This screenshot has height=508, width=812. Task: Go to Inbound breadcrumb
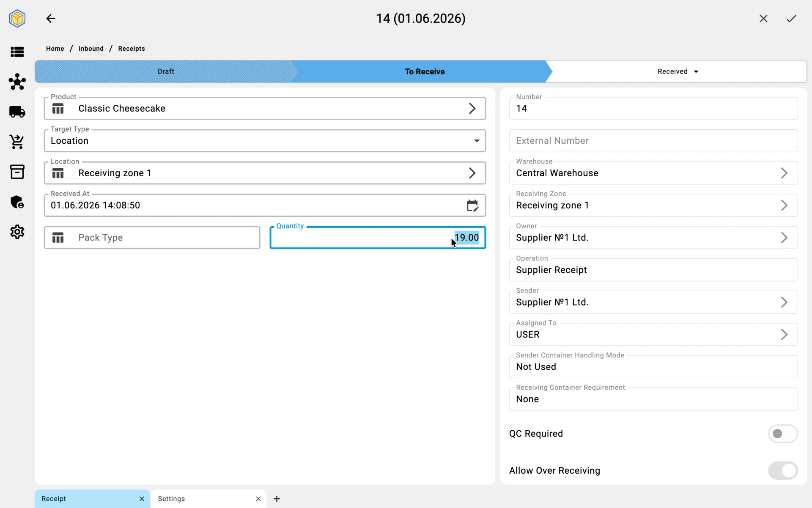[91, 49]
